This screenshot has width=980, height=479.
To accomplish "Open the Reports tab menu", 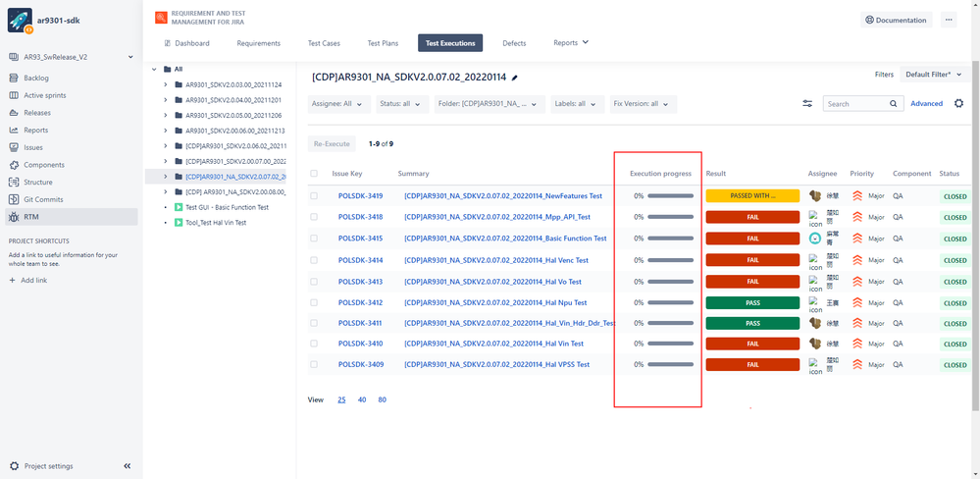I will pyautogui.click(x=571, y=42).
